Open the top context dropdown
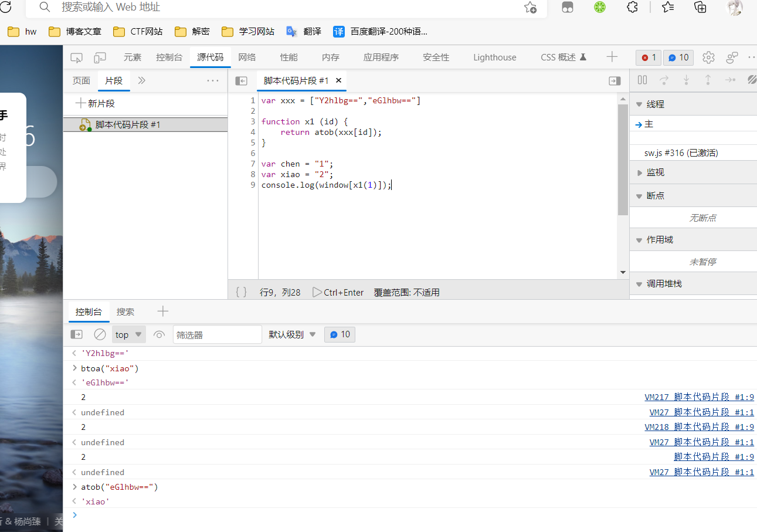Image resolution: width=757 pixels, height=532 pixels. click(128, 334)
